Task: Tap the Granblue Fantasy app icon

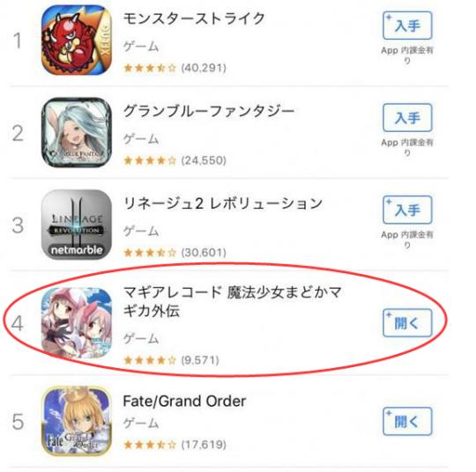Action: pyautogui.click(x=77, y=132)
